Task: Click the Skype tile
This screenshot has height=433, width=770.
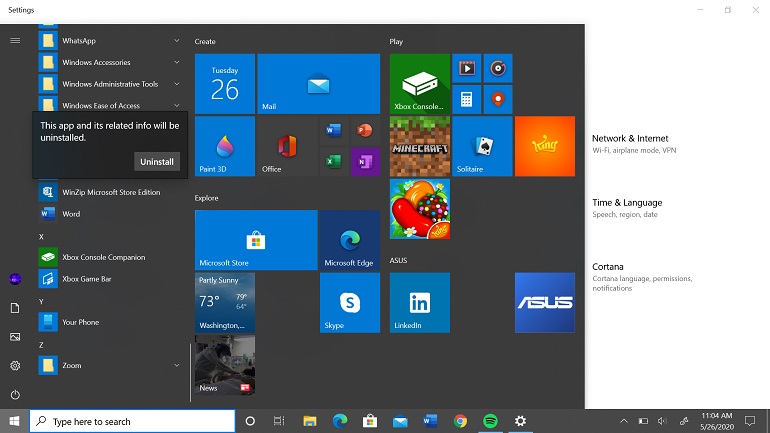Action: tap(349, 302)
